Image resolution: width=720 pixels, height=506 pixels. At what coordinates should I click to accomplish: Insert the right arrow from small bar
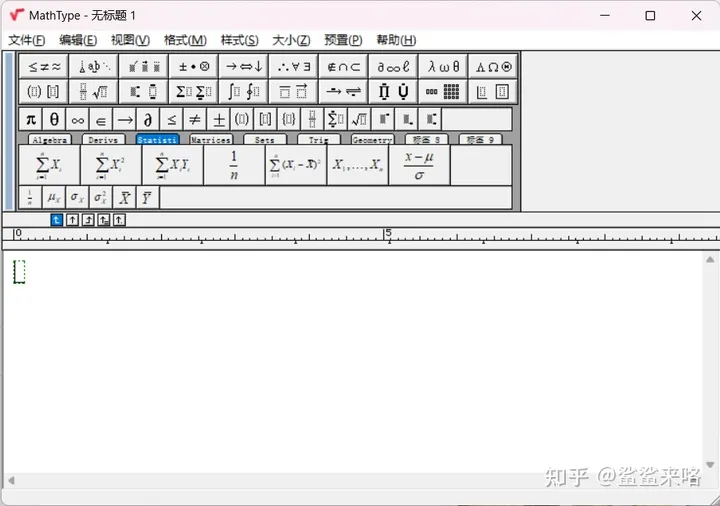[124, 120]
